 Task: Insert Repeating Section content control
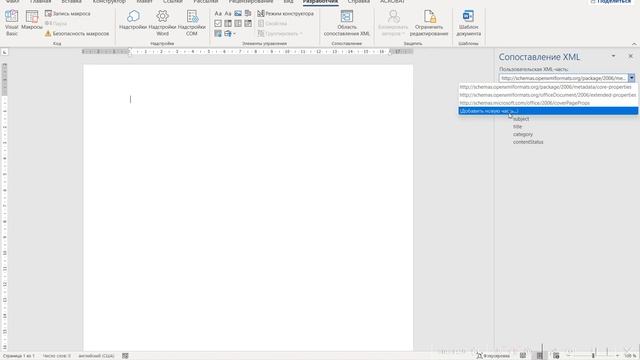click(x=218, y=33)
